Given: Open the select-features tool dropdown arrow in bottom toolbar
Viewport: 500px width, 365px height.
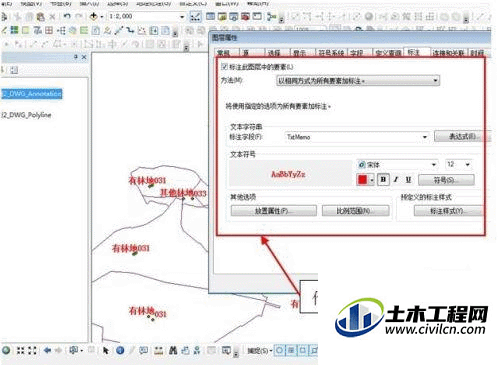Looking at the screenshot, I should [x=82, y=351].
